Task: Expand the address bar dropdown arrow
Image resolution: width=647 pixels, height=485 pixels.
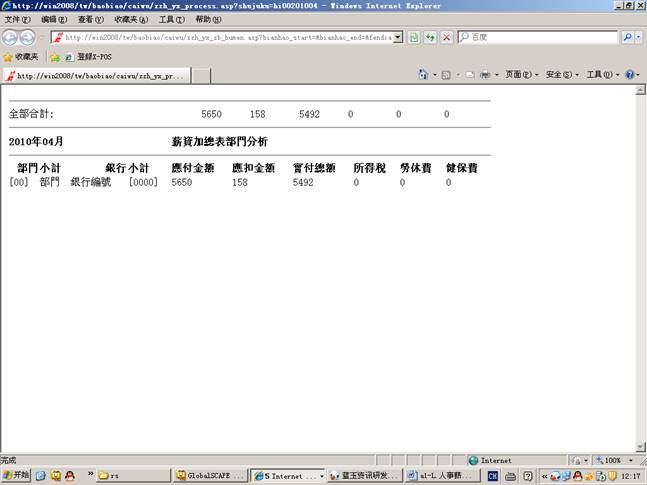Action: [x=398, y=37]
